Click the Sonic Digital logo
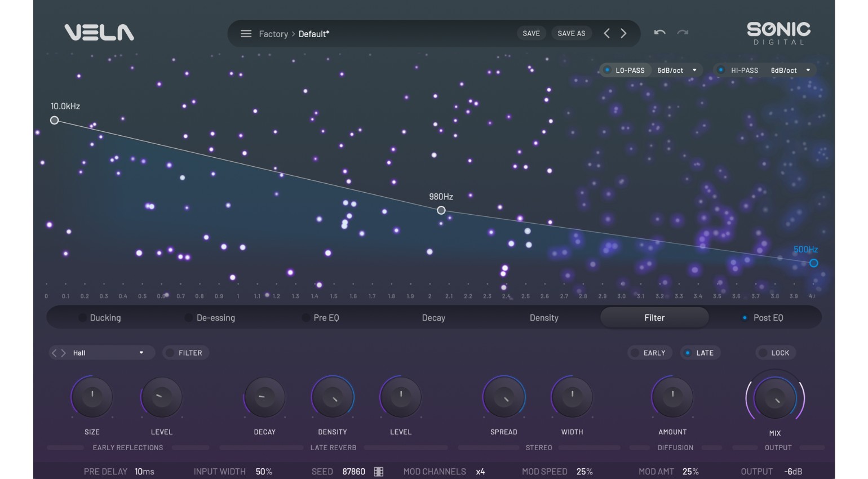 click(x=778, y=33)
